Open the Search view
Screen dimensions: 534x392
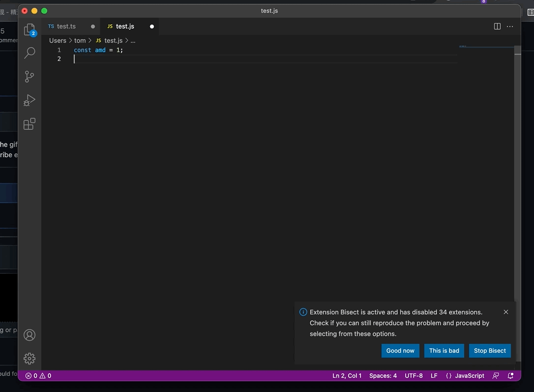click(x=30, y=53)
